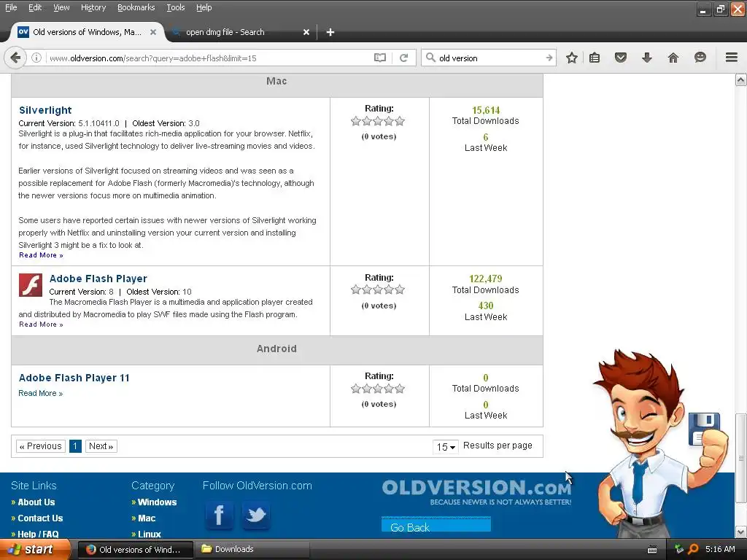Go to the Previous results page

pos(41,446)
